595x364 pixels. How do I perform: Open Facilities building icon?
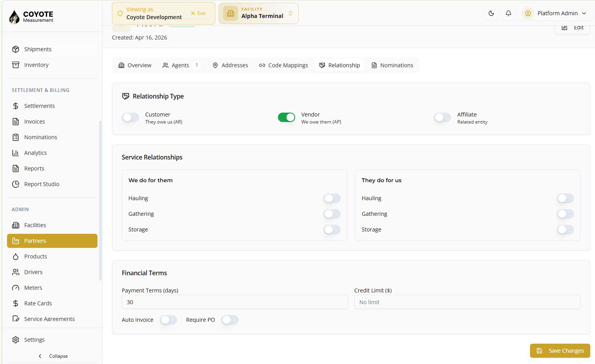click(x=16, y=225)
